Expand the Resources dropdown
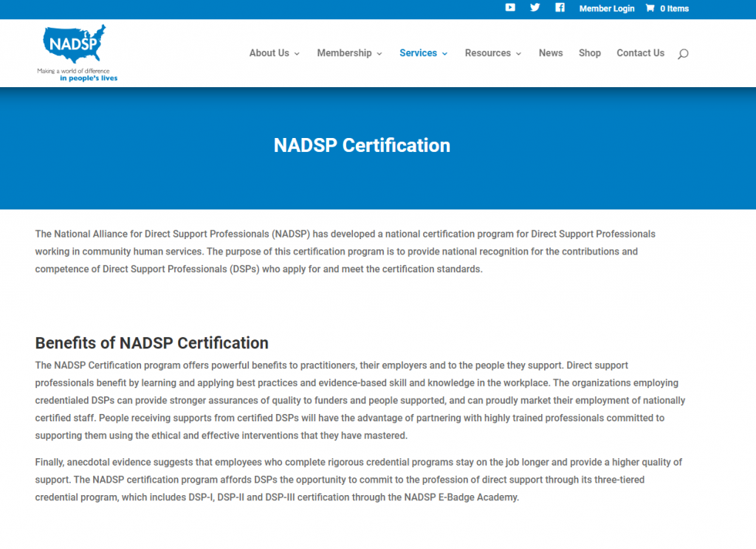This screenshot has width=756, height=549. click(x=520, y=53)
